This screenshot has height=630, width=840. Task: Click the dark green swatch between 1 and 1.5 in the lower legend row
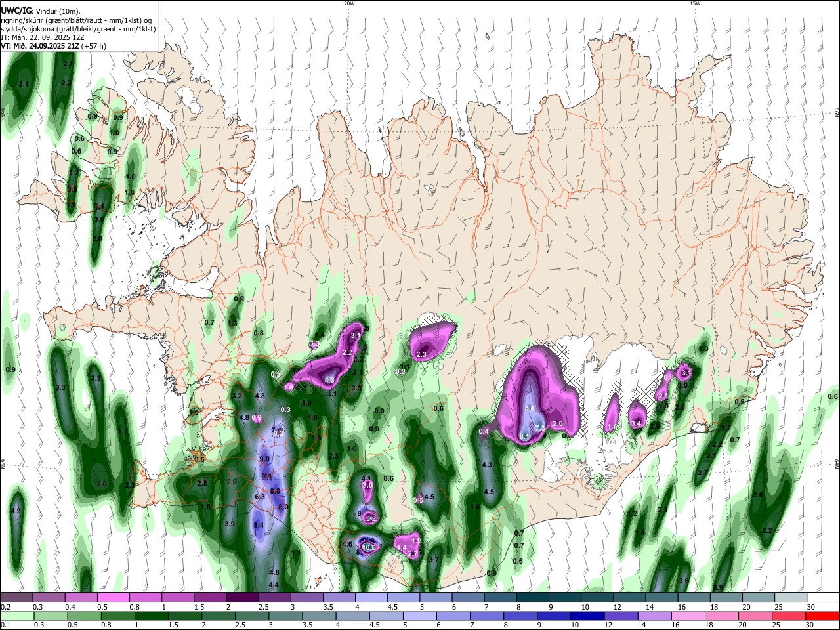152,616
